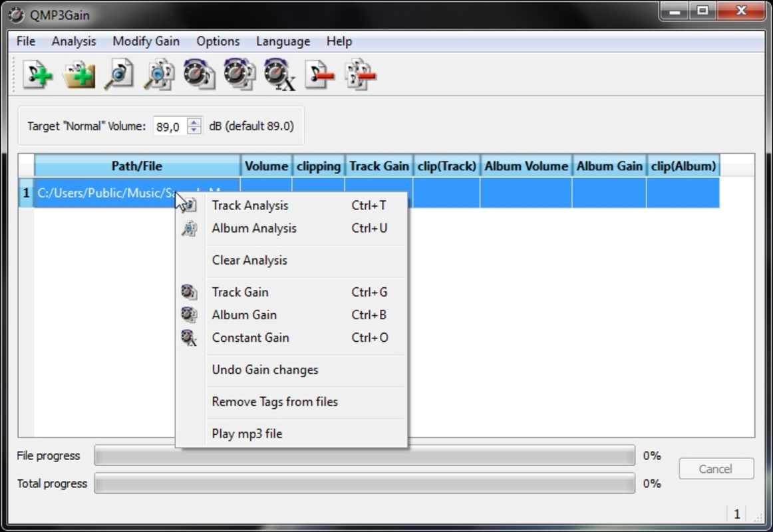The image size is (773, 532).
Task: Choose Constant Gain in context menu
Action: pyautogui.click(x=291, y=338)
